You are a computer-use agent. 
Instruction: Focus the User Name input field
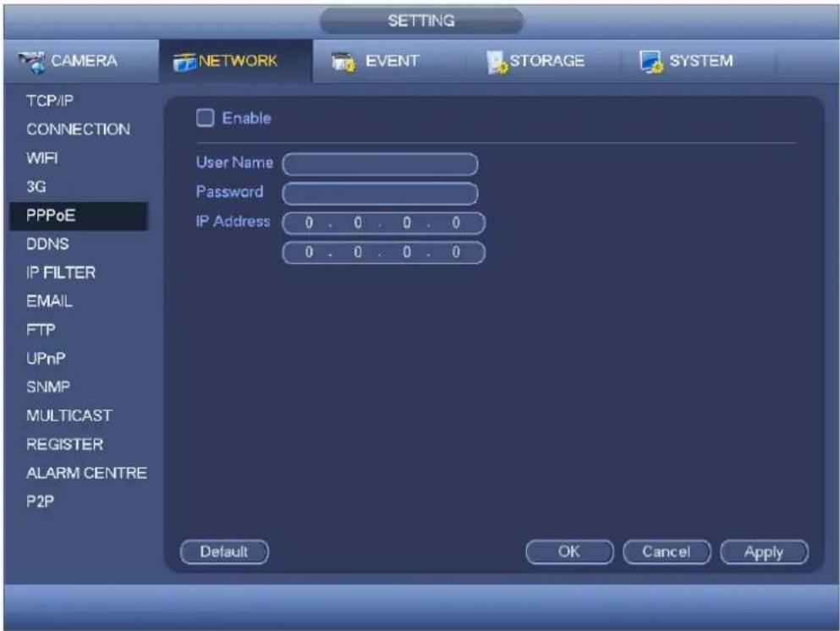381,164
